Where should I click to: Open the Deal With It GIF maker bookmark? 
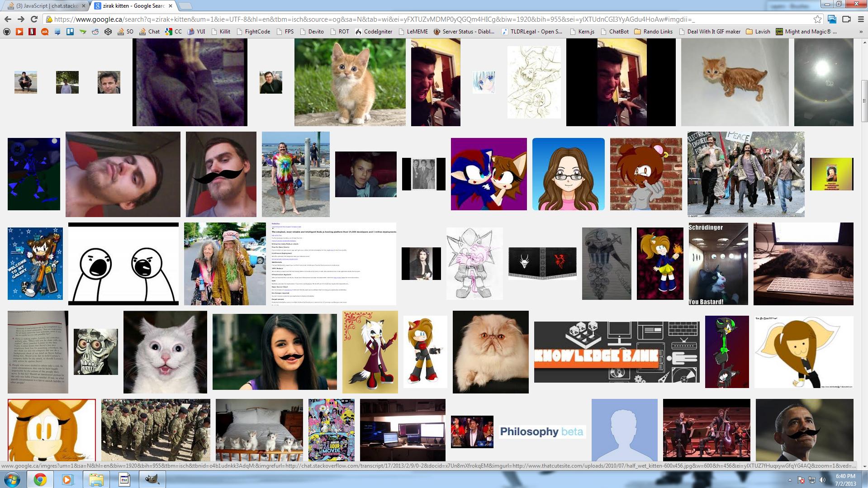710,32
